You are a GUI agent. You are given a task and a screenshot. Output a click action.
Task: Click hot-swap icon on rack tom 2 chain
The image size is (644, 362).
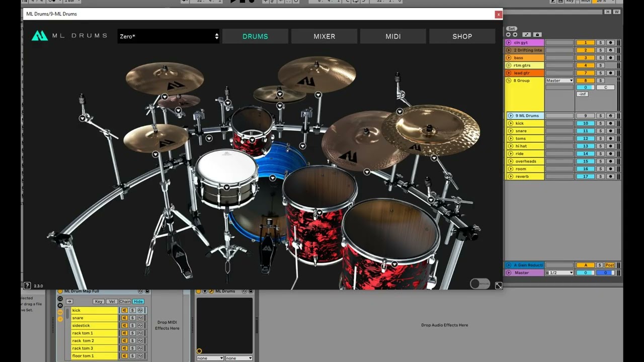click(x=140, y=340)
